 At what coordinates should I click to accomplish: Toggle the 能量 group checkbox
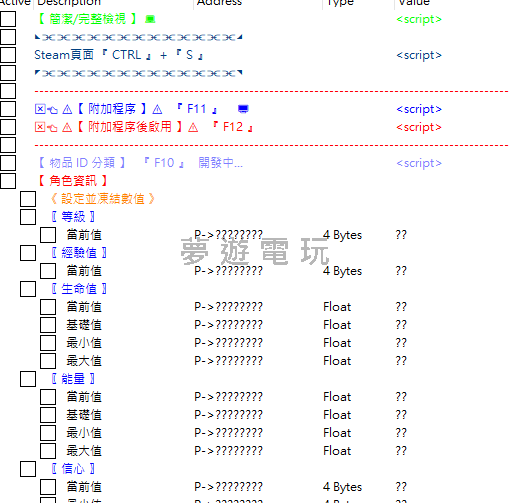(x=28, y=379)
